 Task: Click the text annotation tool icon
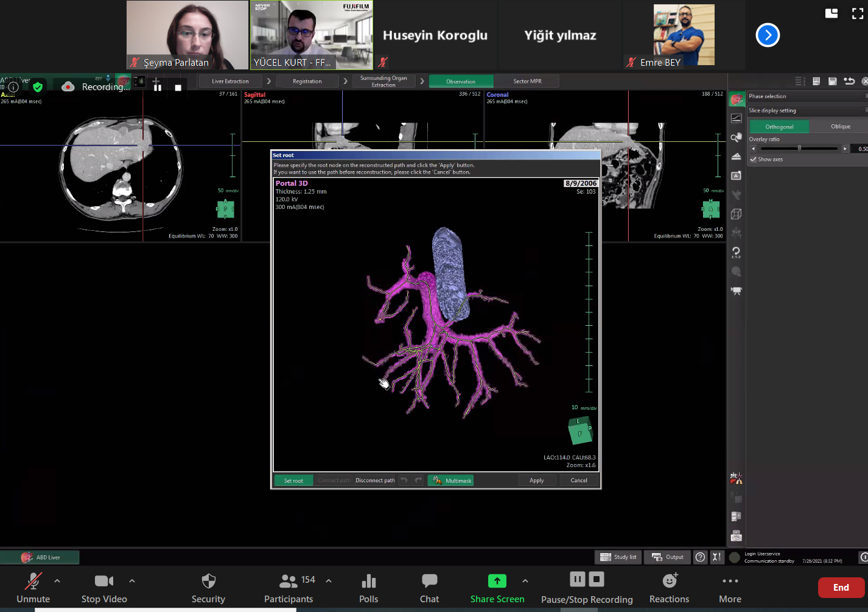[737, 176]
